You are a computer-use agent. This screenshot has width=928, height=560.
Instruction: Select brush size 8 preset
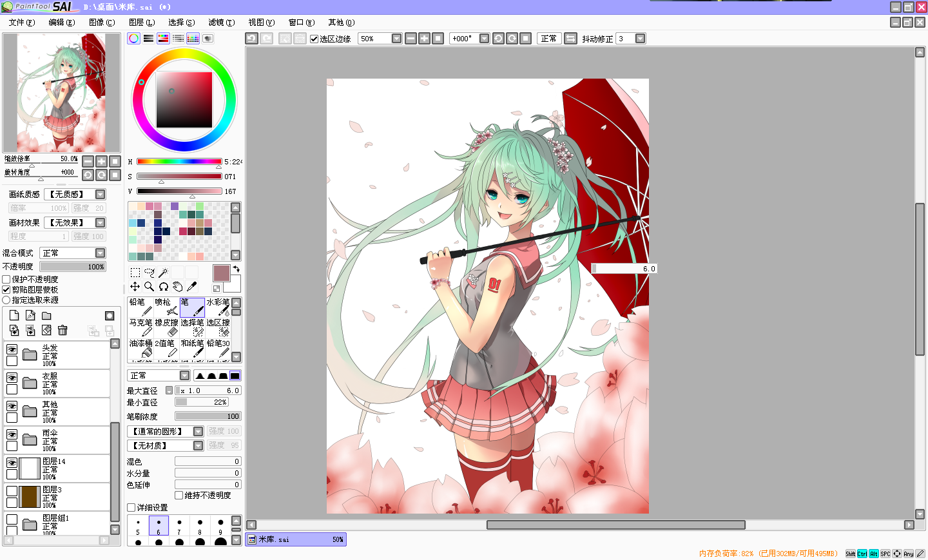pyautogui.click(x=200, y=526)
